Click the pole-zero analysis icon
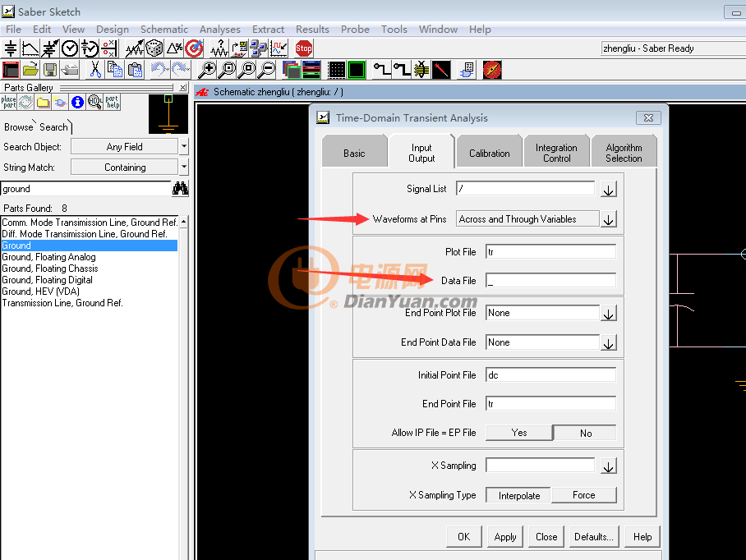Image resolution: width=746 pixels, height=560 pixels. coord(109,48)
